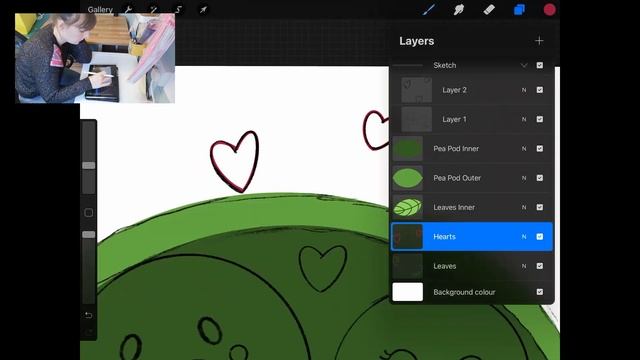
Task: Click the webcam overlay video thumbnail
Action: pos(95,58)
